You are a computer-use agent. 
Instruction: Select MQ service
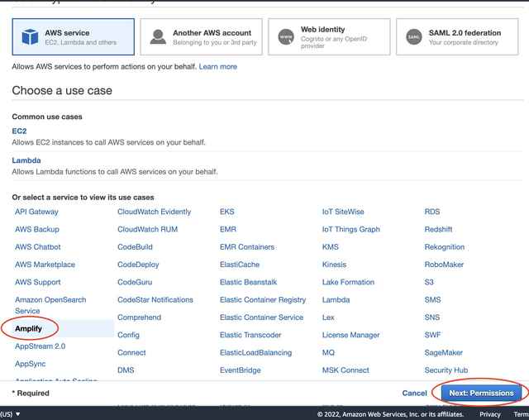click(328, 352)
